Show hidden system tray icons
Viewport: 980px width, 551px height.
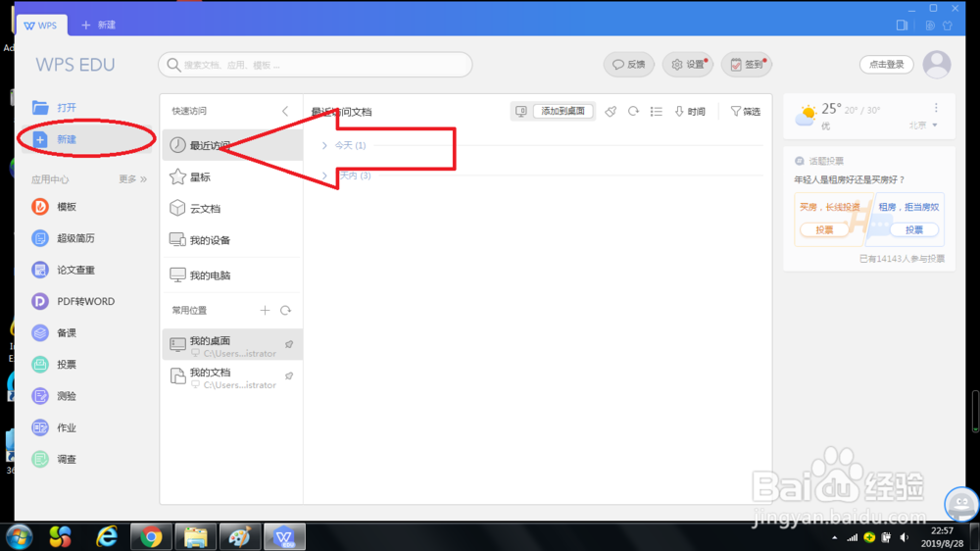834,537
